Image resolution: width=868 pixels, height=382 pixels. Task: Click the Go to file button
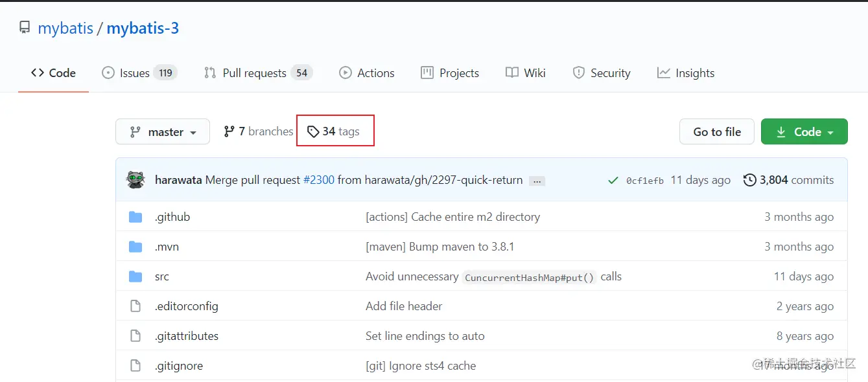click(717, 131)
